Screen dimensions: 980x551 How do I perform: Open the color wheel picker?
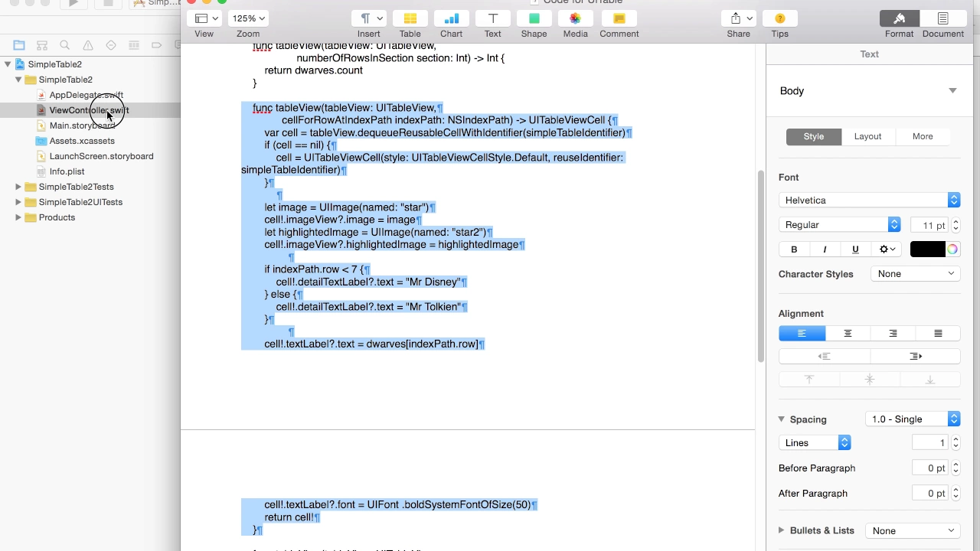(x=952, y=249)
